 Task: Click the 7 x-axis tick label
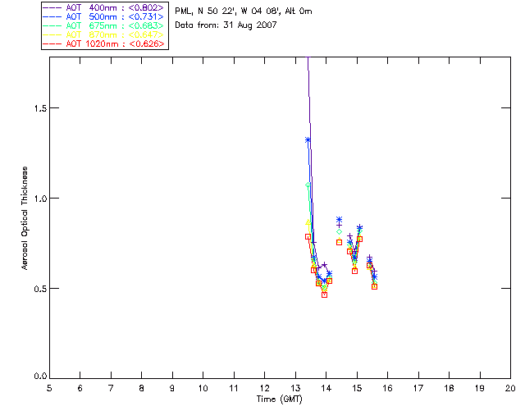(111, 388)
